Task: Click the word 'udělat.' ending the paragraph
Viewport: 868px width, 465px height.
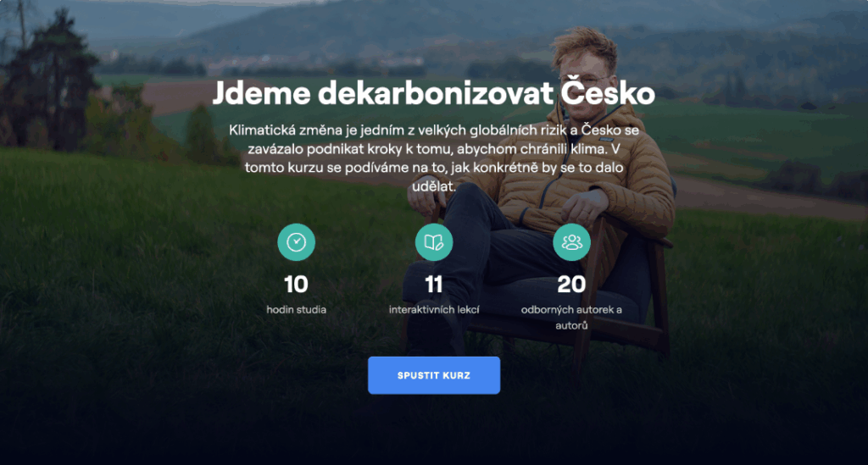Action: click(434, 186)
